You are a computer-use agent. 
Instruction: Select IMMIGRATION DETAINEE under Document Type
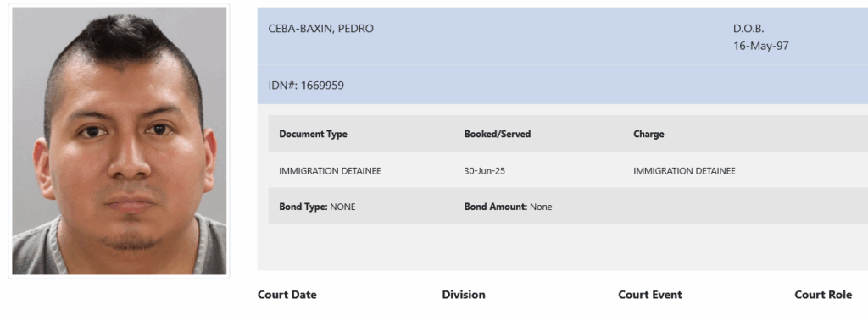(x=330, y=171)
